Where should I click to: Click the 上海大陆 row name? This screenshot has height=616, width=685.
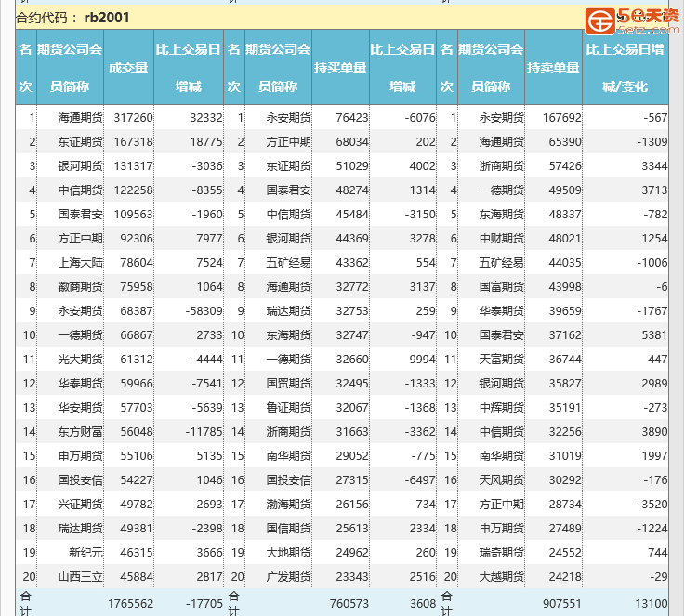[80, 263]
